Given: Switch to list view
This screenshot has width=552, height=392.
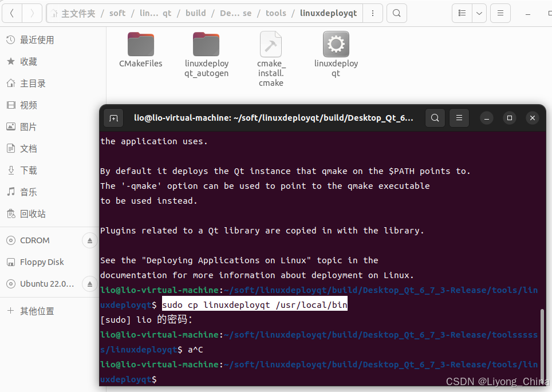Looking at the screenshot, I should click(462, 13).
